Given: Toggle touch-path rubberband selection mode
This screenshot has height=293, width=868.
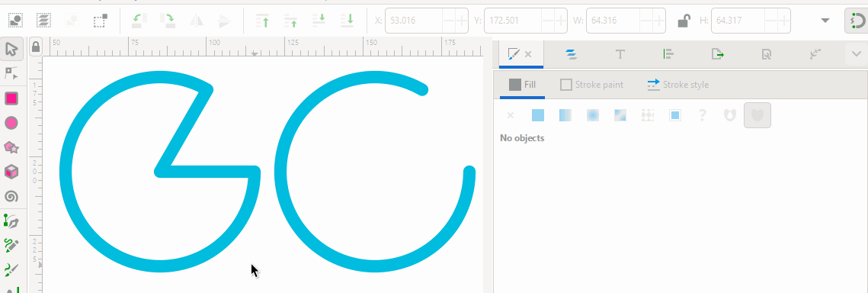Looking at the screenshot, I should [100, 21].
